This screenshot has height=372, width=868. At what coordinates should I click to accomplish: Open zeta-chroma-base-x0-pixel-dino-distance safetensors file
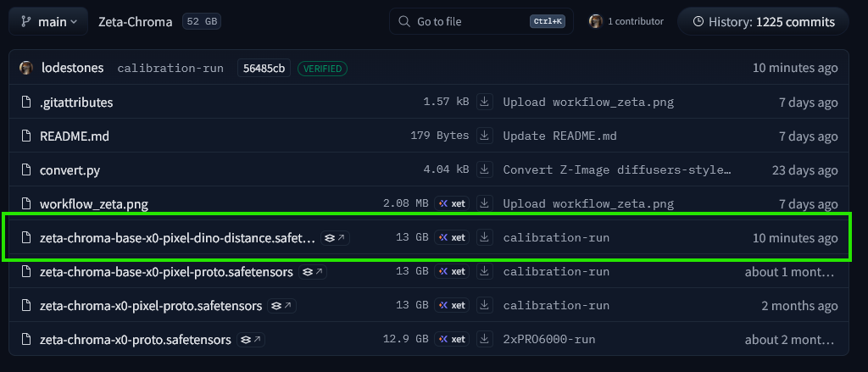[x=177, y=238]
